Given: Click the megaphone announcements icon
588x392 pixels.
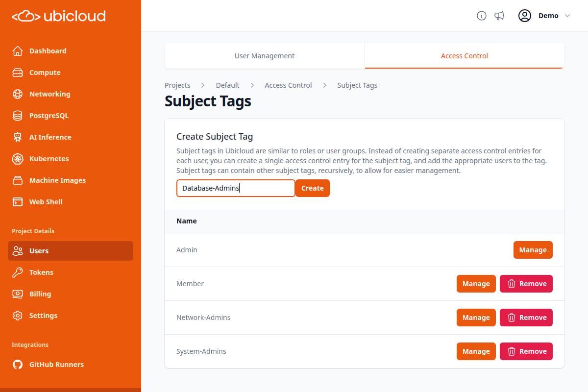Looking at the screenshot, I should 499,16.
